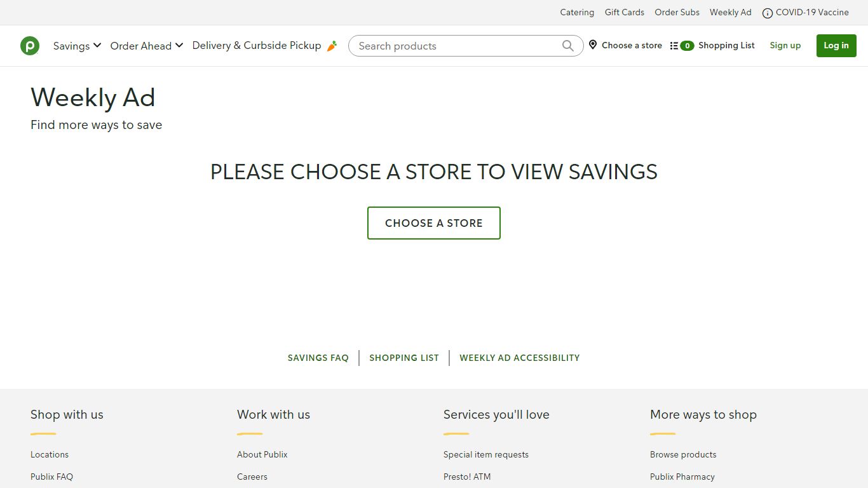This screenshot has height=488, width=868.
Task: Click the shopping list icon
Action: pyautogui.click(x=674, y=46)
